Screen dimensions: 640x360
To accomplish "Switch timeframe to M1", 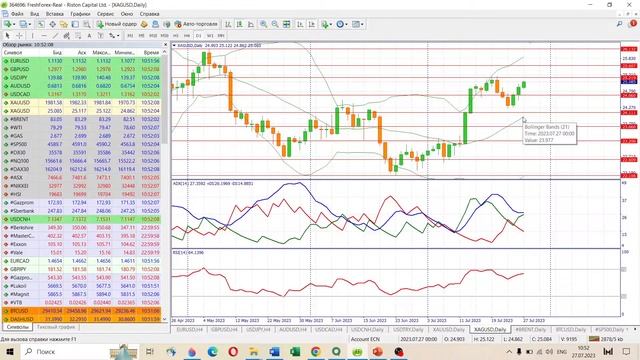I will point(130,36).
